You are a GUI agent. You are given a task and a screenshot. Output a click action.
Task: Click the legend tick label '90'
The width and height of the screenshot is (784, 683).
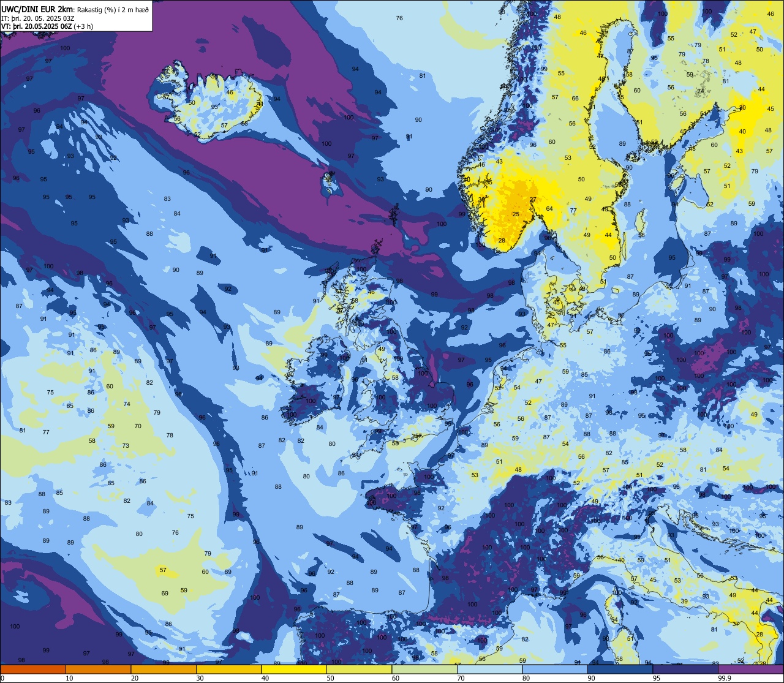pos(591,678)
